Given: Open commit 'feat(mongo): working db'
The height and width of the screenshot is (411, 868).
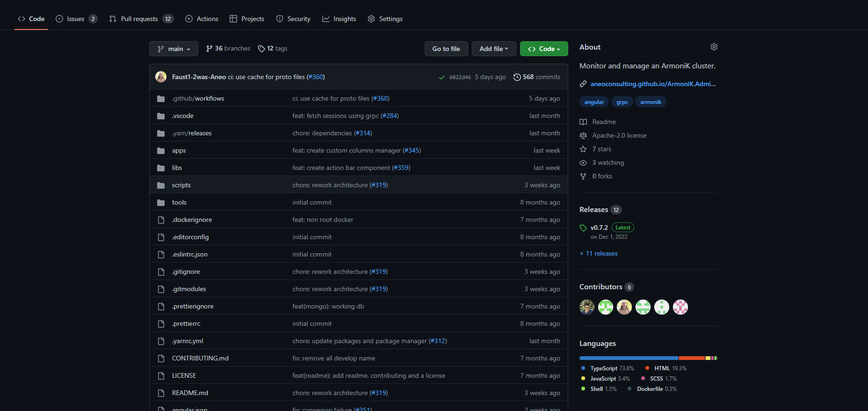Looking at the screenshot, I should (x=328, y=307).
